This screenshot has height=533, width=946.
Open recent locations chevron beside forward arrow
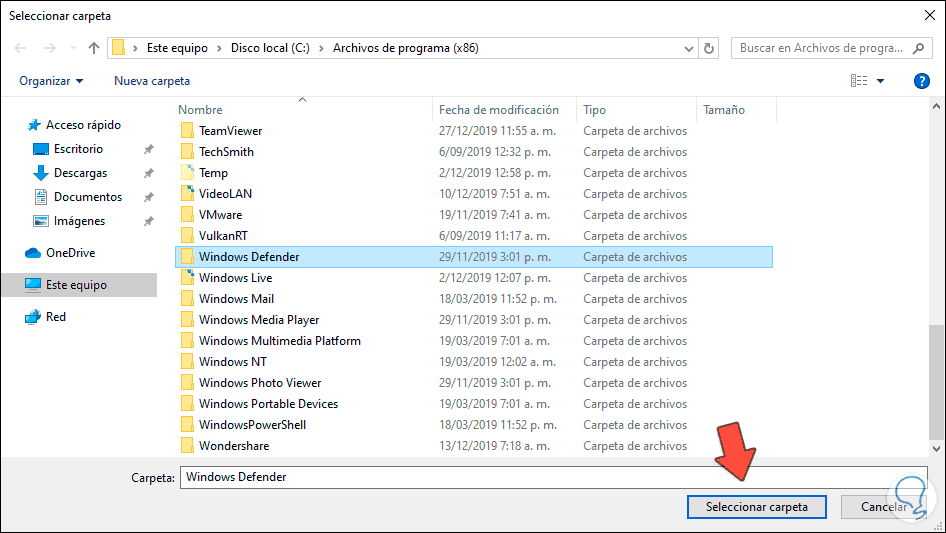73,48
